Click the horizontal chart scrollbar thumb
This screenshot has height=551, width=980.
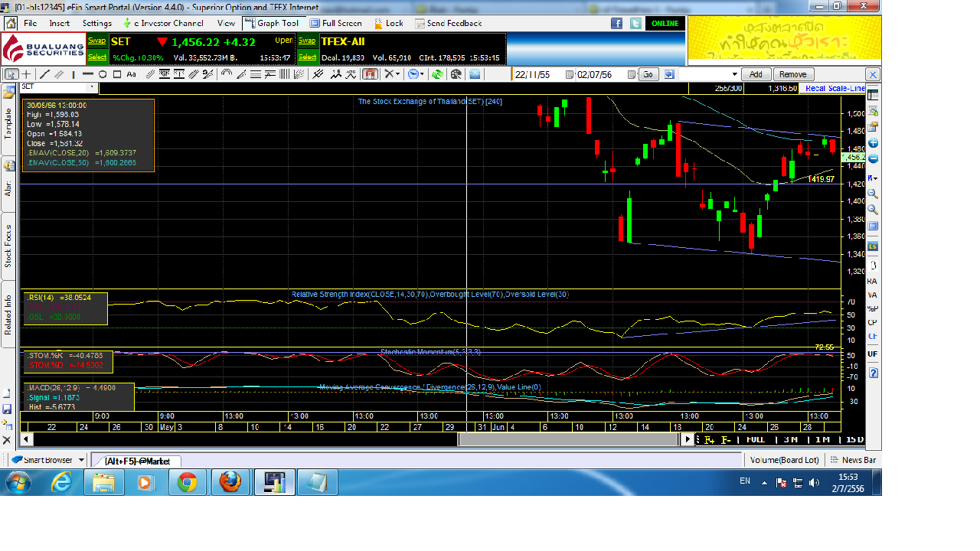click(x=570, y=439)
